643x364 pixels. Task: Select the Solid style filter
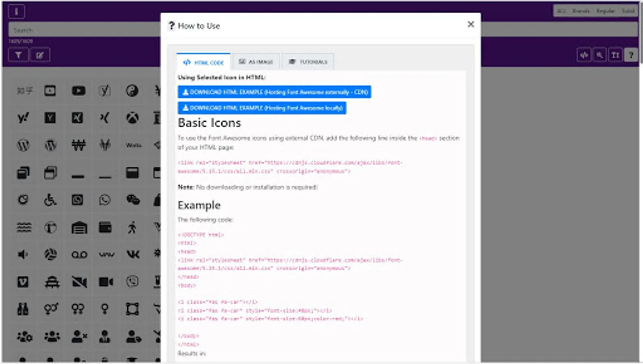[x=628, y=11]
